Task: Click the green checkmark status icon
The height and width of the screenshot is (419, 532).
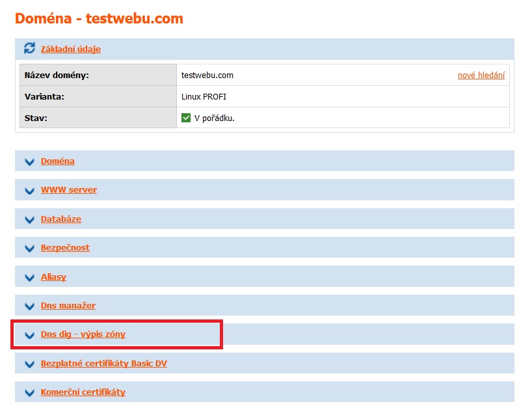Action: coord(186,118)
